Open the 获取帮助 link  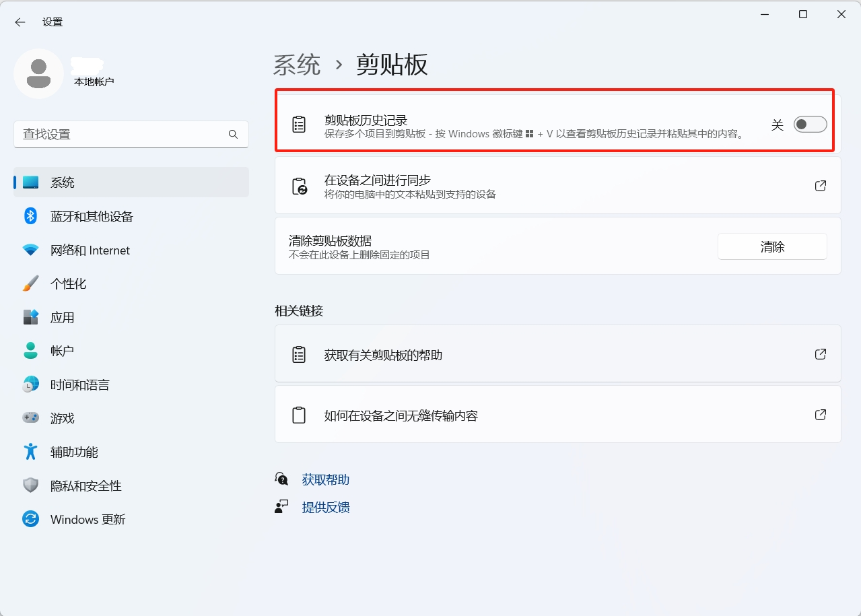[325, 479]
